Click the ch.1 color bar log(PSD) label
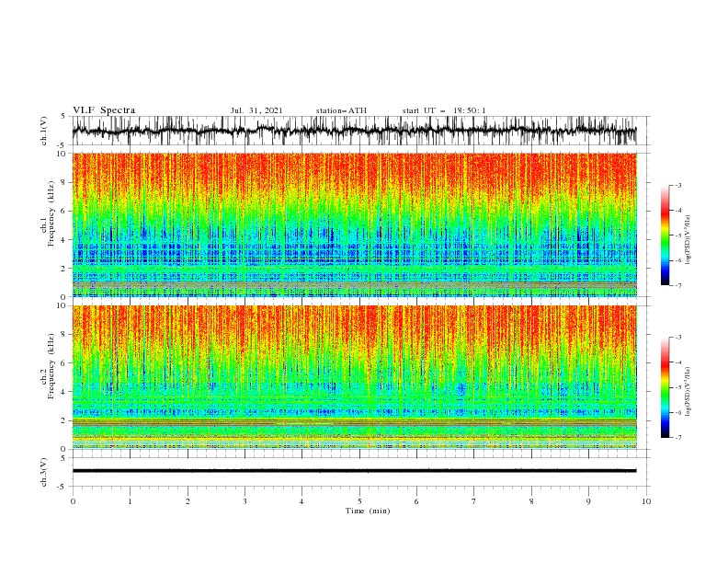Screen dimensions: 728x563 pos(688,240)
